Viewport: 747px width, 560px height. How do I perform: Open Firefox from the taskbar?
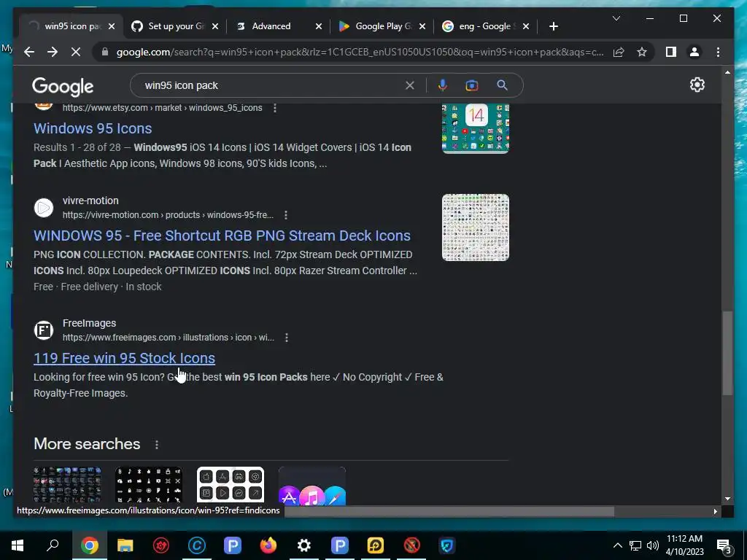coord(268,545)
